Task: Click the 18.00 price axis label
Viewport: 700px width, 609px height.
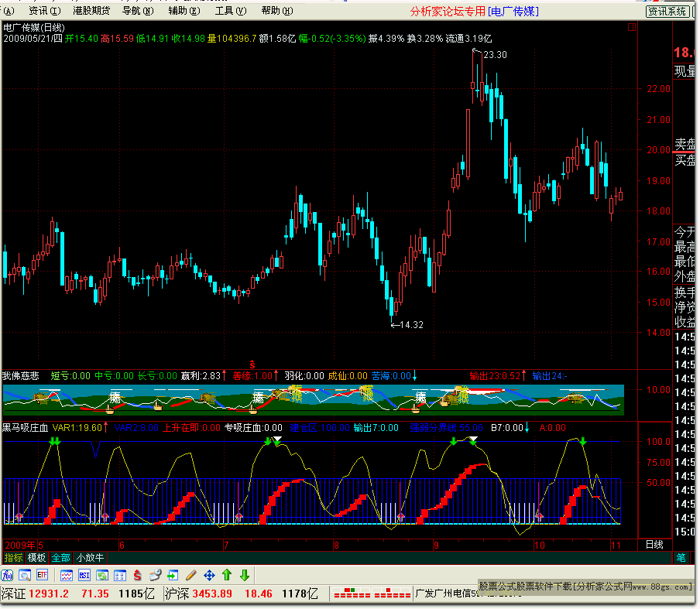Action: tap(658, 211)
